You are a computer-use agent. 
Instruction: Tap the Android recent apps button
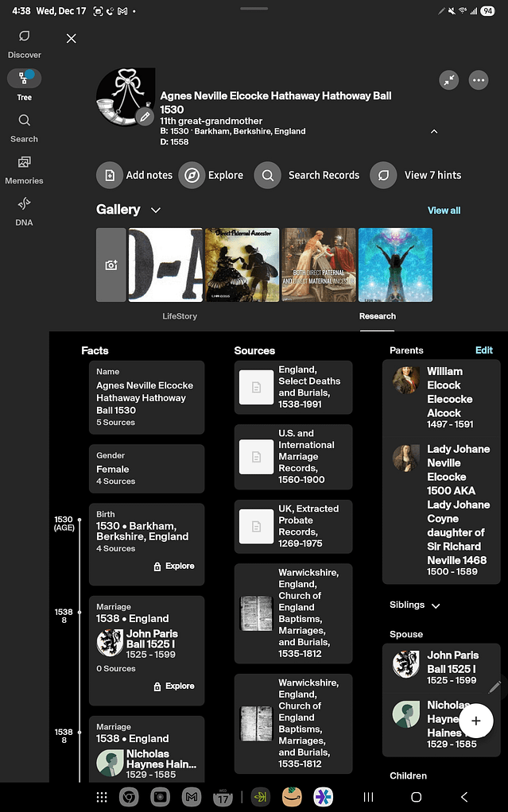tap(369, 797)
